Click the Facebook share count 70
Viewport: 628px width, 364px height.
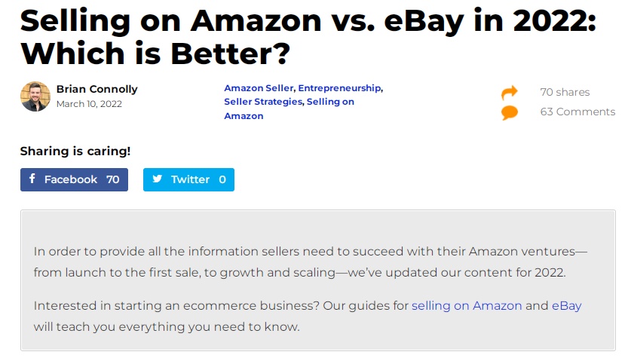pos(113,179)
